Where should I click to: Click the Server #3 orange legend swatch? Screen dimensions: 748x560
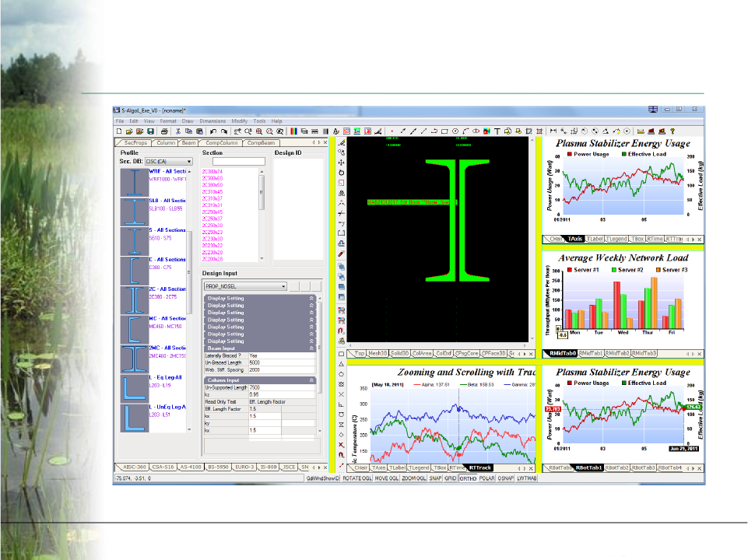(x=658, y=270)
